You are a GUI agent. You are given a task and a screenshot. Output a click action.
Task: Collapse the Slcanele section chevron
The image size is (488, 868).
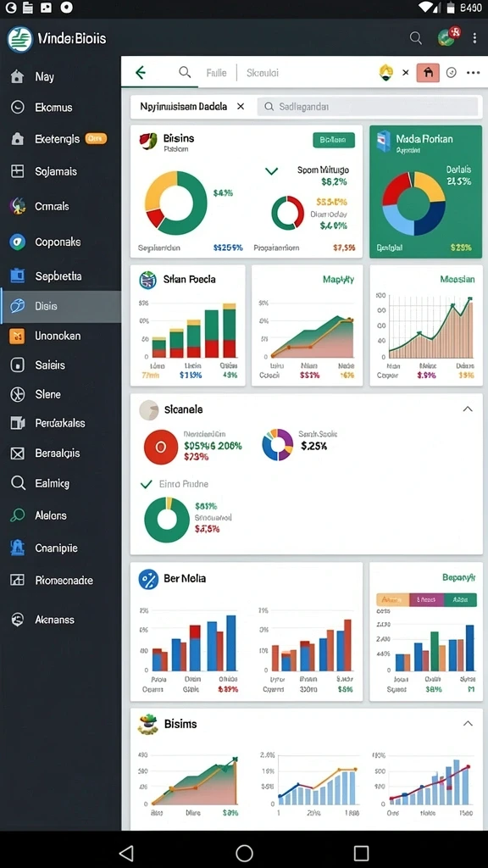point(468,409)
